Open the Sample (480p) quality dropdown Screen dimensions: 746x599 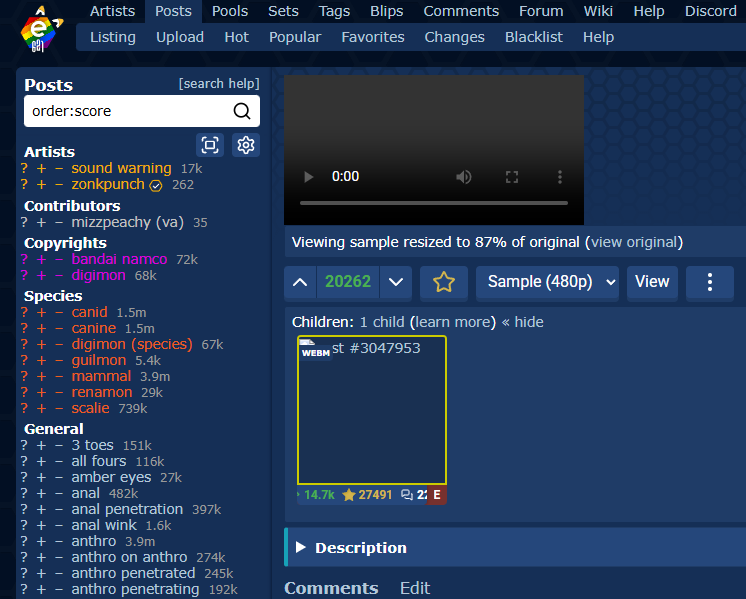click(547, 282)
